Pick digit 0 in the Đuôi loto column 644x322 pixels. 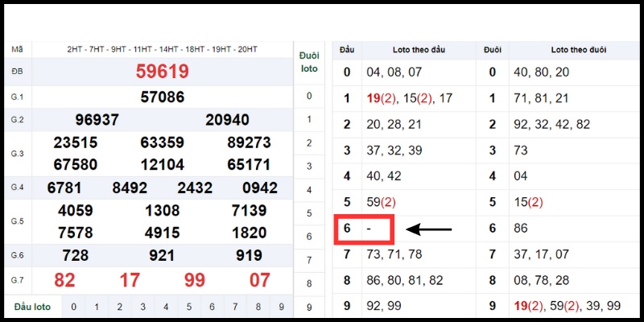[x=309, y=97]
